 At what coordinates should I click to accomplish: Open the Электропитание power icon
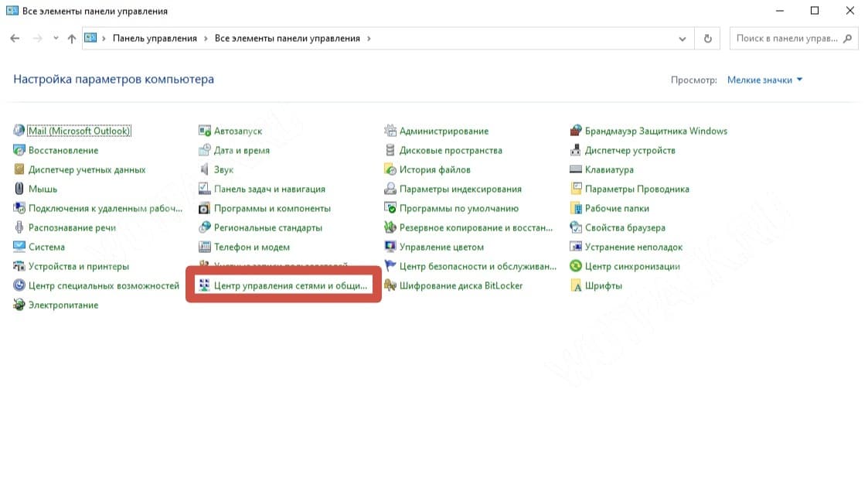[x=19, y=305]
